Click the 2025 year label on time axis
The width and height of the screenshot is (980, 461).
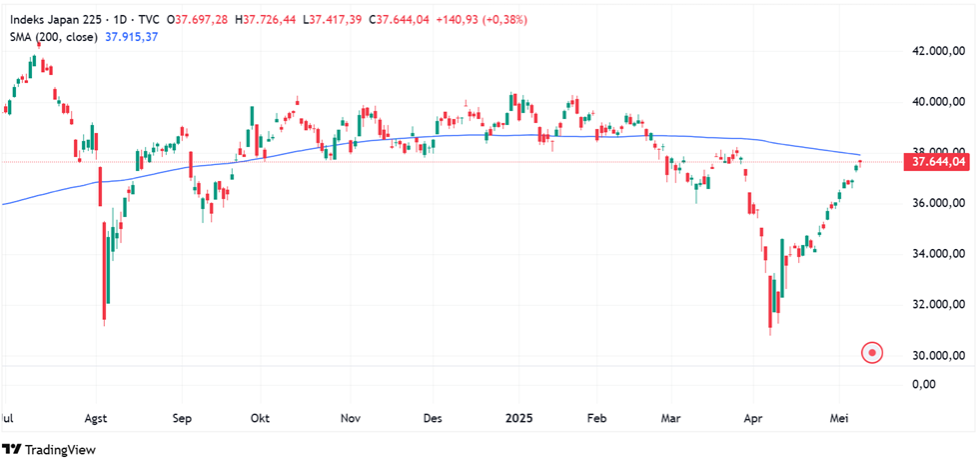[x=520, y=418]
